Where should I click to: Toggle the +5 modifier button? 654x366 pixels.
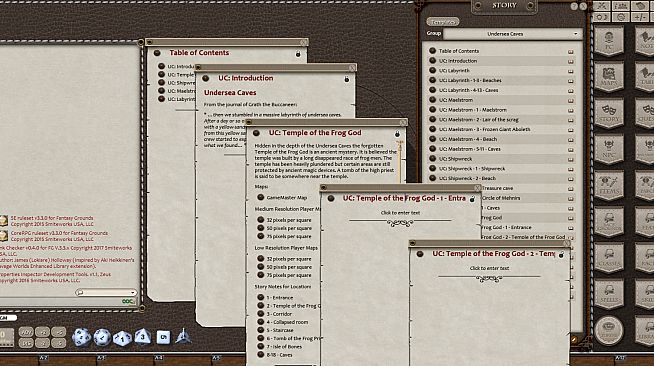coord(59,332)
